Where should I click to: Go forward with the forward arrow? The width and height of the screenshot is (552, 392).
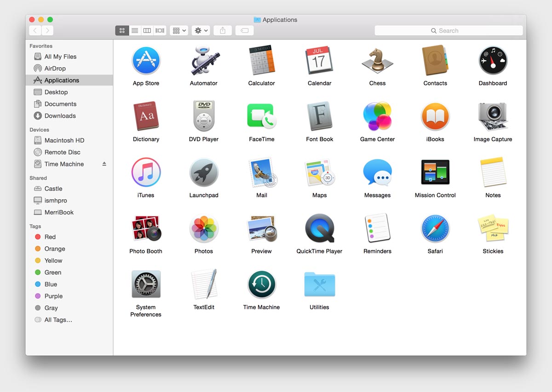[47, 30]
